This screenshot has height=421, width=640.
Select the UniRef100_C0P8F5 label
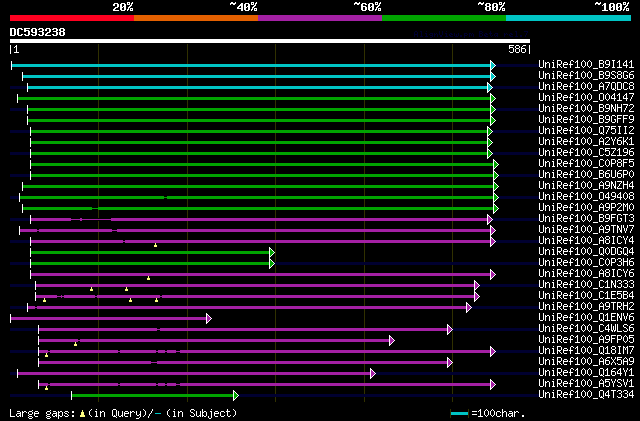pos(586,163)
